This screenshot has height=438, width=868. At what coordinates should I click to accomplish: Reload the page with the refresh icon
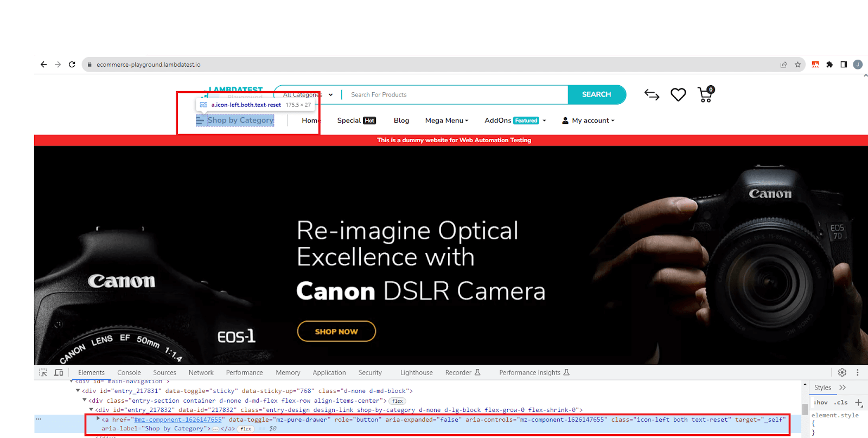pyautogui.click(x=72, y=65)
